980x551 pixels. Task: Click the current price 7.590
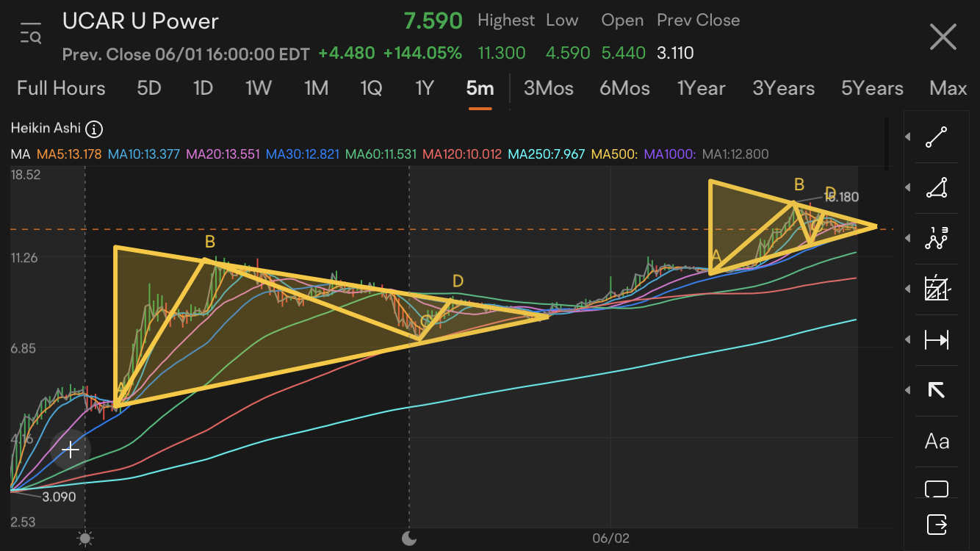point(433,21)
